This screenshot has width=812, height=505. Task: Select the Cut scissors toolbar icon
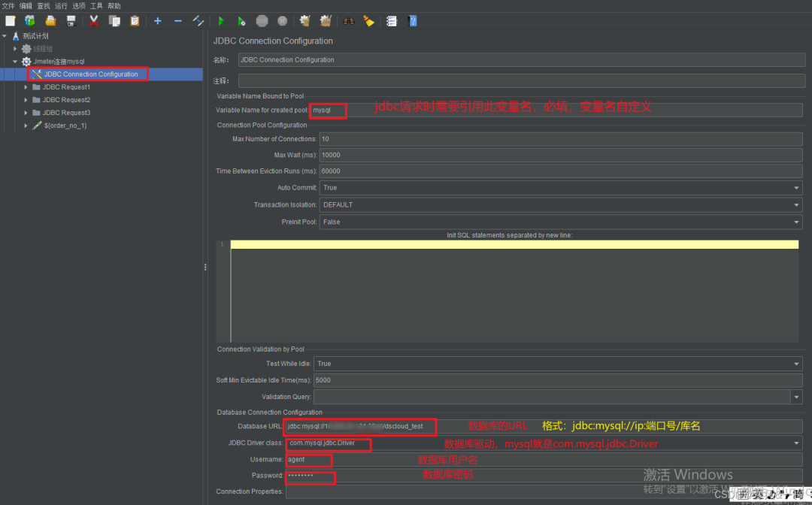tap(94, 21)
